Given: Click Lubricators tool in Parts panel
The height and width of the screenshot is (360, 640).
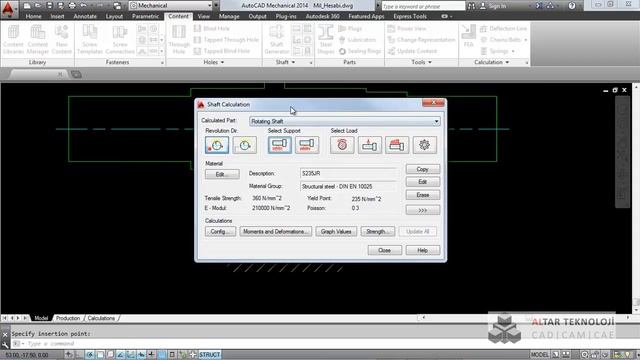Looking at the screenshot, I should pos(358,40).
